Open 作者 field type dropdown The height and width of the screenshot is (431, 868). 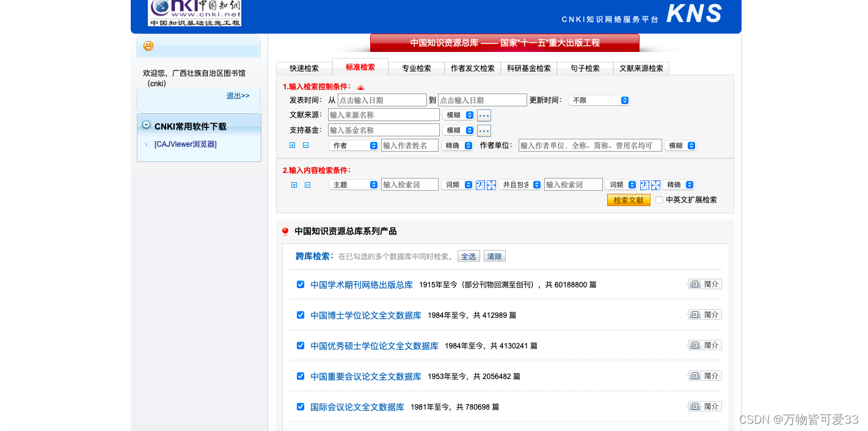coord(354,146)
